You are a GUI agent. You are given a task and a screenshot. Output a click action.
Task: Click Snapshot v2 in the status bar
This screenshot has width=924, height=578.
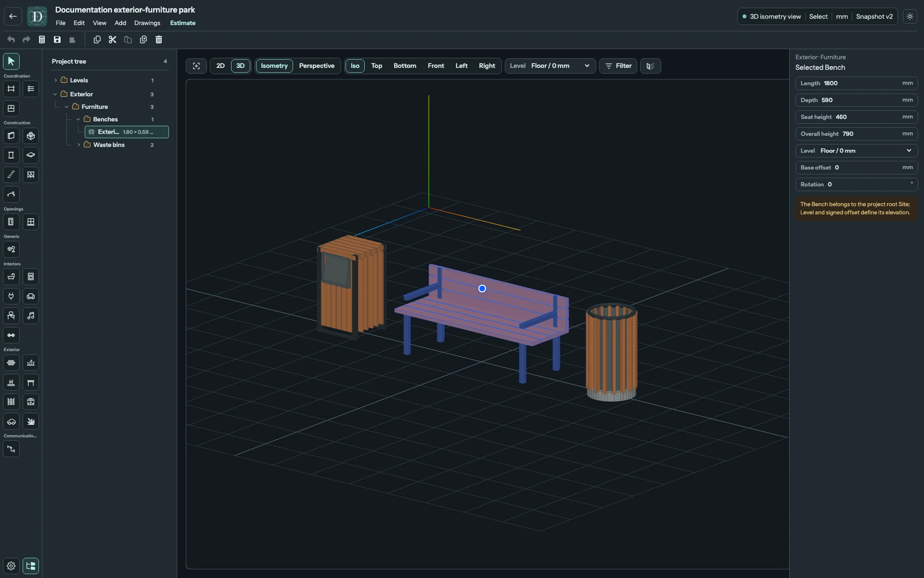click(874, 16)
